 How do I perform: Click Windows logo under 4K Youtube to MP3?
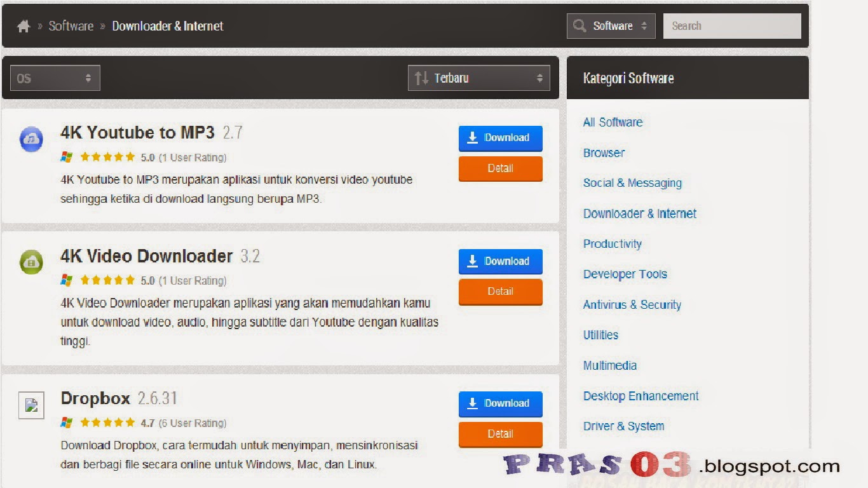coord(67,157)
